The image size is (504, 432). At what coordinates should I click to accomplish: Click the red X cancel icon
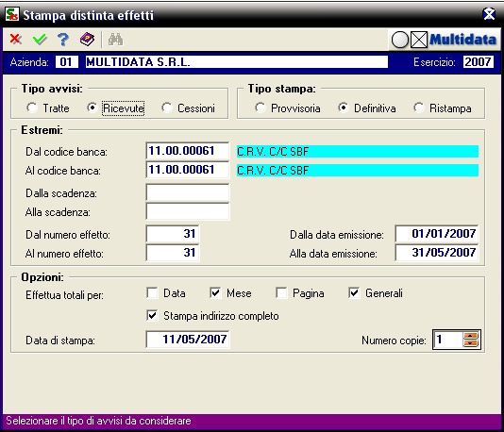(x=15, y=40)
